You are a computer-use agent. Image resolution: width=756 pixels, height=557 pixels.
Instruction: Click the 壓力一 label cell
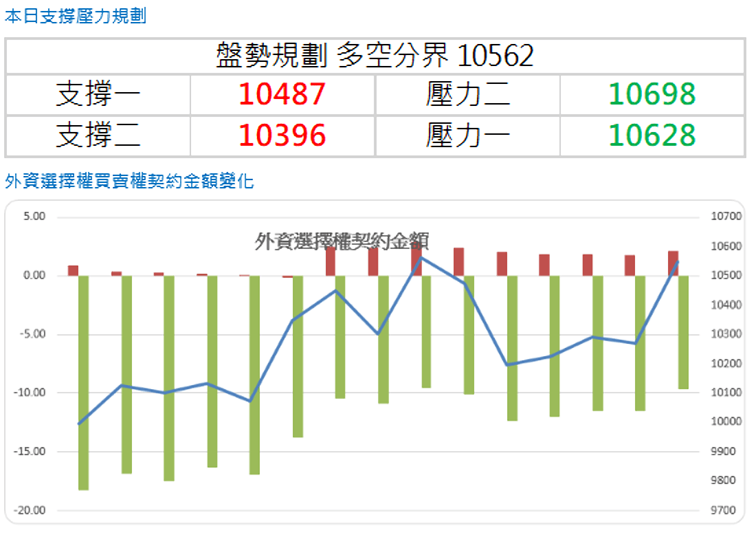tap(467, 135)
